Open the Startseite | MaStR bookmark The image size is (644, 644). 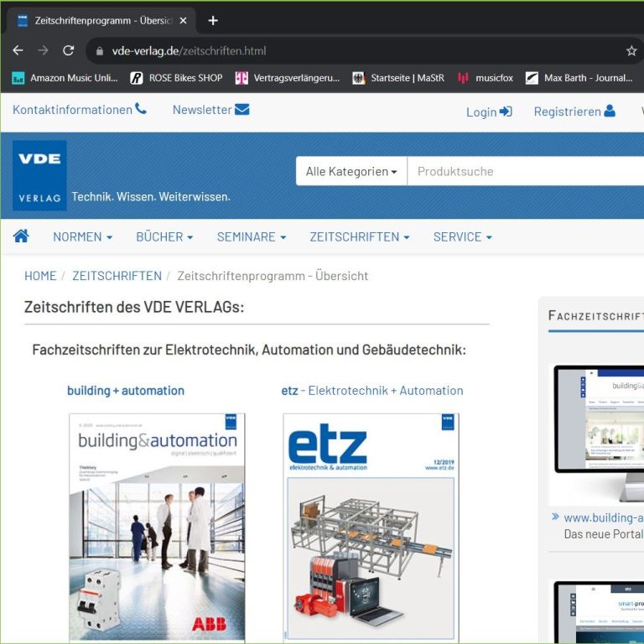point(398,78)
